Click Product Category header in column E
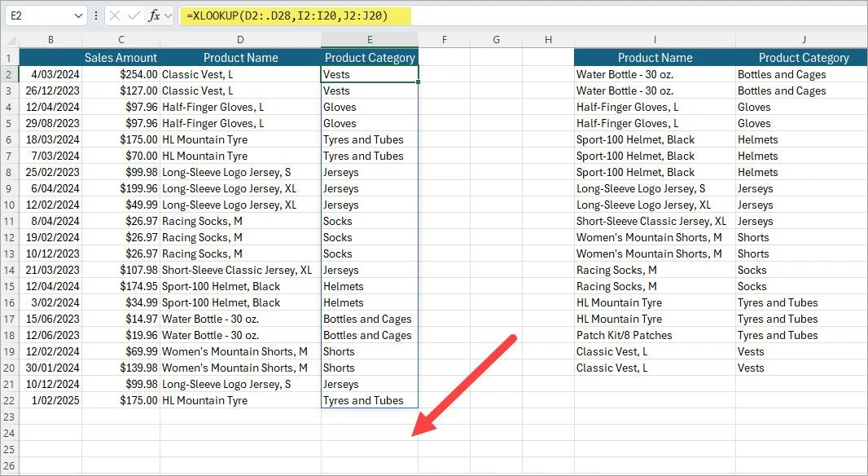 [x=370, y=58]
